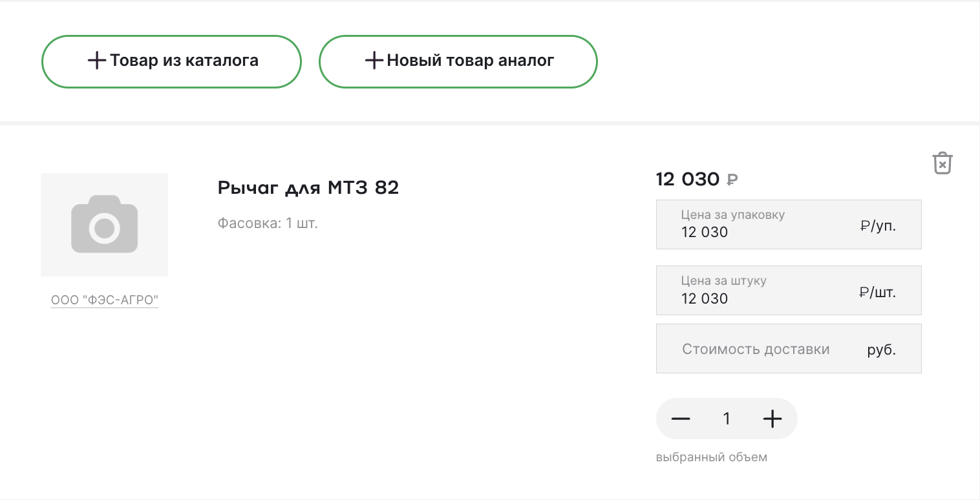Click the camera placeholder image
Screen dimensions: 980x500
104,225
